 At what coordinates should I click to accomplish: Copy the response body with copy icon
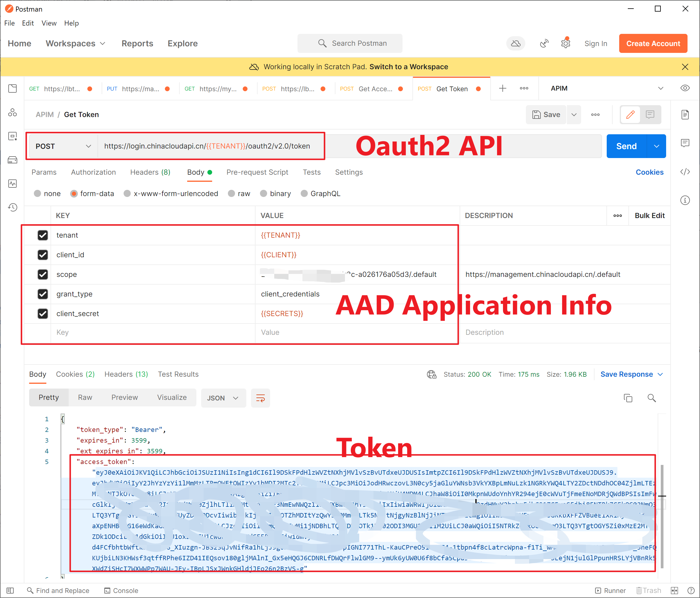[x=628, y=398]
